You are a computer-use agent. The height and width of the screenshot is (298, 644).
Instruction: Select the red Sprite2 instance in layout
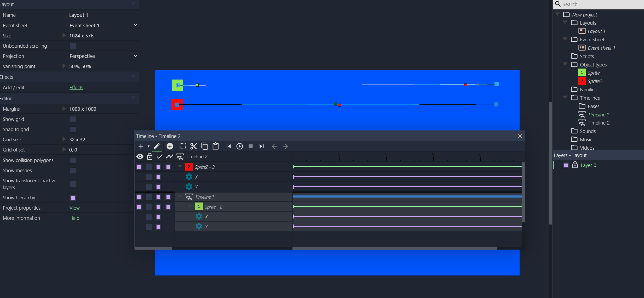click(x=177, y=105)
